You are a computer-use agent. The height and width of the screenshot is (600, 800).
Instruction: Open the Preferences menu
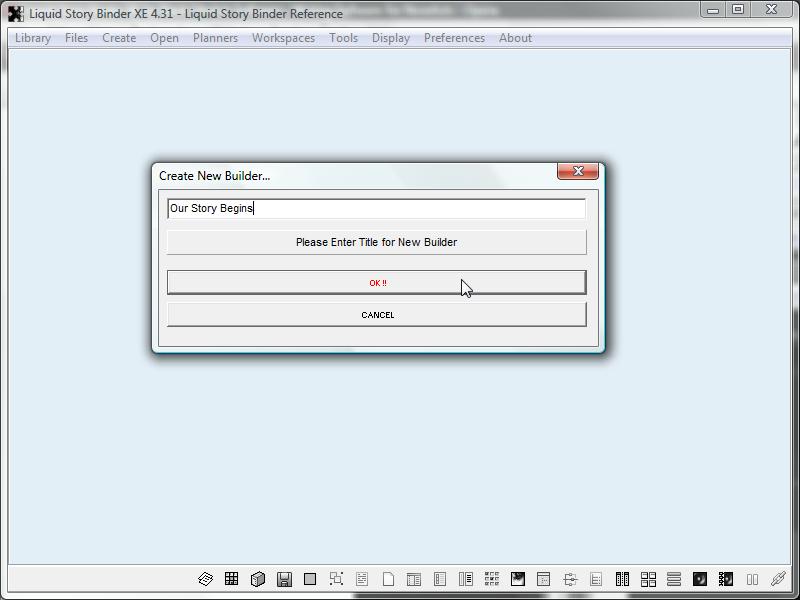454,38
